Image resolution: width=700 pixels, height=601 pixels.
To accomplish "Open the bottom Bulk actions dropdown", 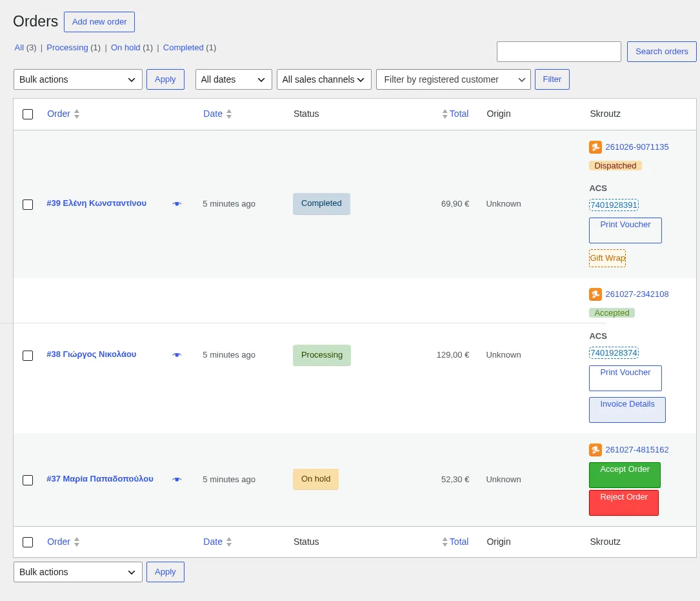I will [x=78, y=572].
